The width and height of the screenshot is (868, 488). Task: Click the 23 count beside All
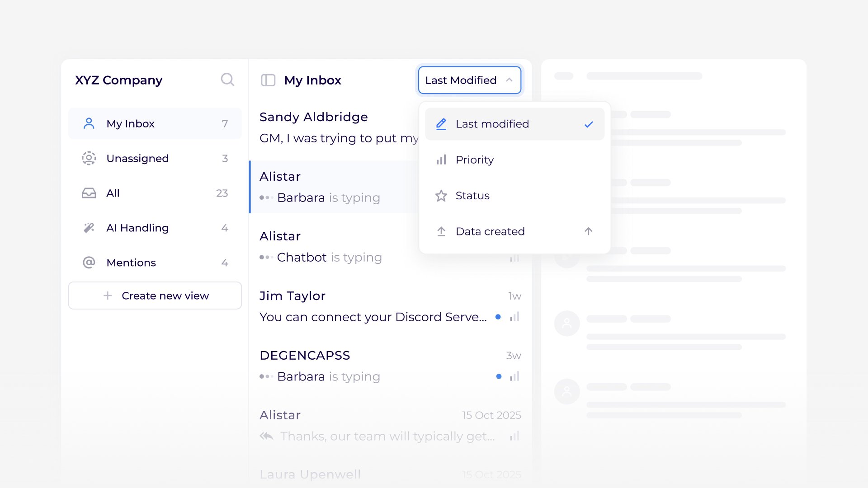tap(222, 193)
